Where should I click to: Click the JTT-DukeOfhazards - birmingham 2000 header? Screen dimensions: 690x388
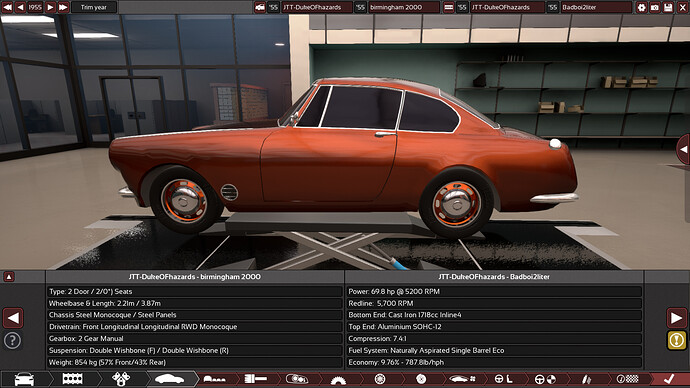(195, 277)
